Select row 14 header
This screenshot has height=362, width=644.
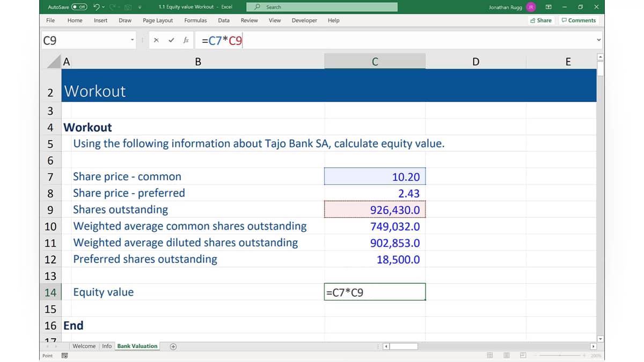click(50, 292)
